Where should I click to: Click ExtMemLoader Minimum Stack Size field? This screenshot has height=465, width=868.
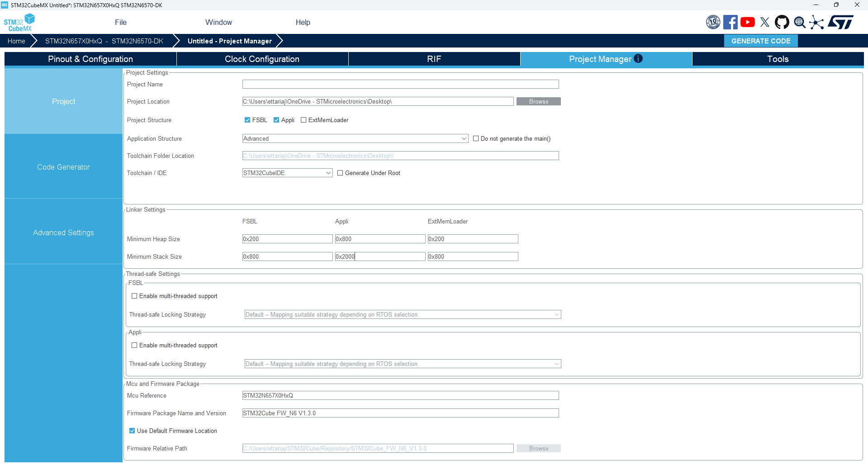click(x=473, y=256)
